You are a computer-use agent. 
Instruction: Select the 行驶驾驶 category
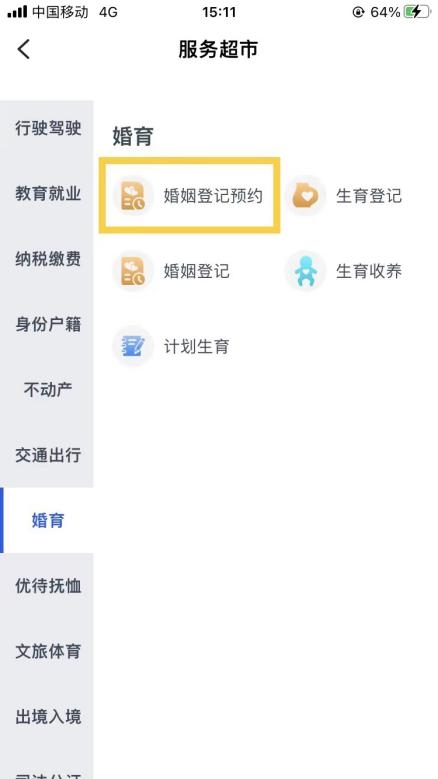click(48, 128)
